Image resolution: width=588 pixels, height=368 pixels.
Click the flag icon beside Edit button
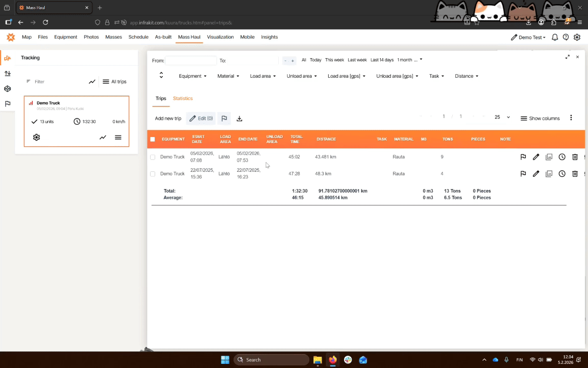224,119
